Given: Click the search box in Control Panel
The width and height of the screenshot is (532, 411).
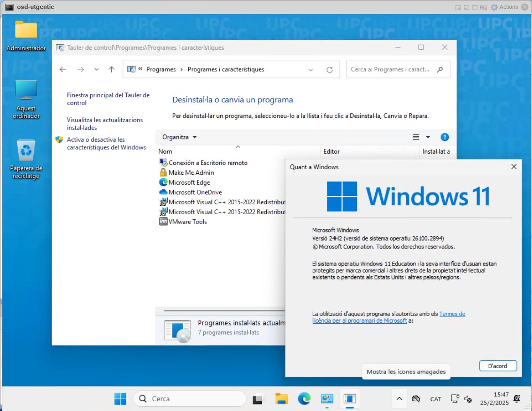Looking at the screenshot, I should [398, 70].
